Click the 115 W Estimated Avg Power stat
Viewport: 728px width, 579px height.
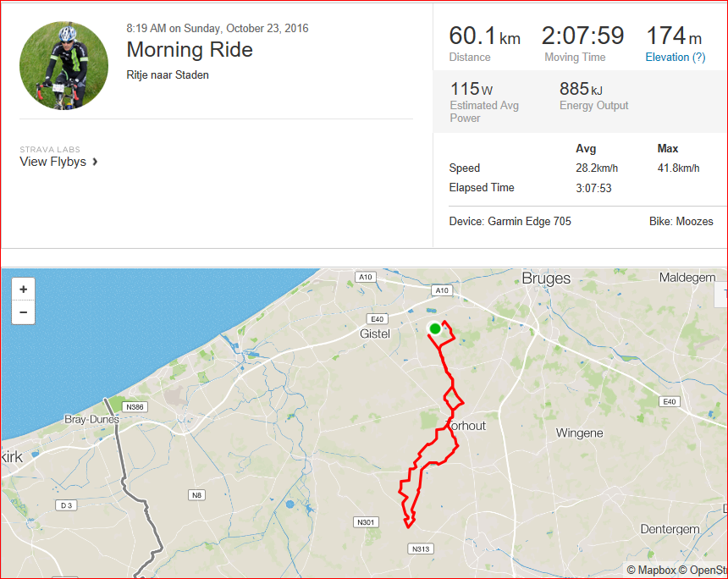pos(484,102)
